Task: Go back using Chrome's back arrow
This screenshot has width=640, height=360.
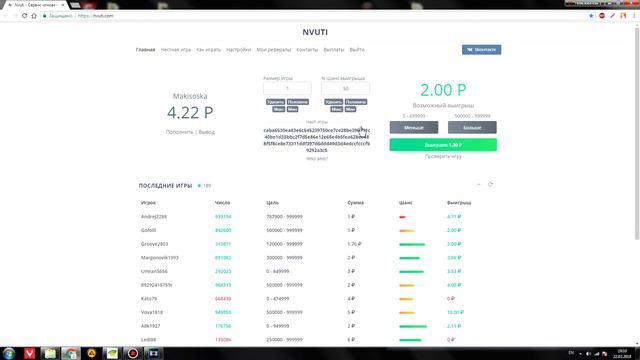Action: pyautogui.click(x=6, y=16)
